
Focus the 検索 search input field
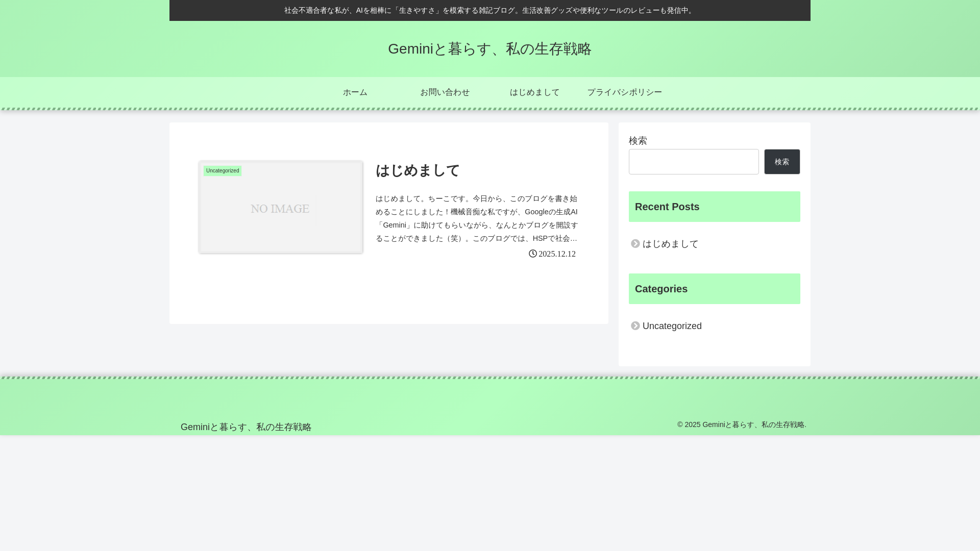pyautogui.click(x=694, y=162)
